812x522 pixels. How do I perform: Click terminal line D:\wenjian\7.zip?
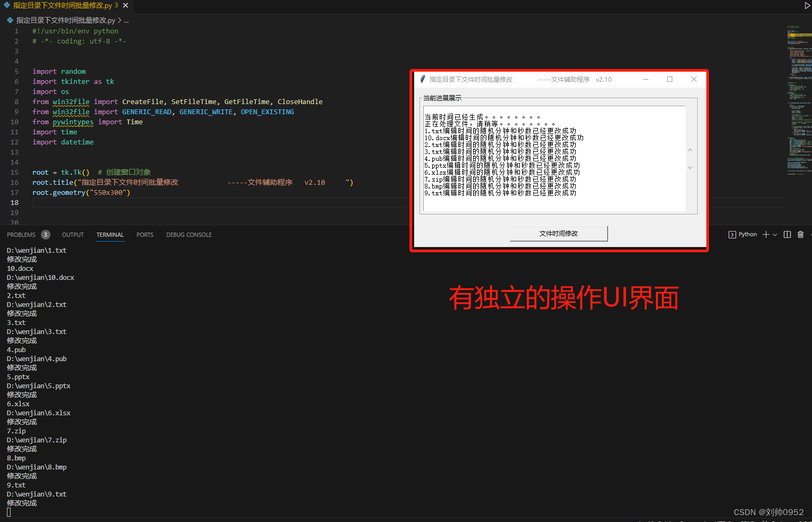37,440
